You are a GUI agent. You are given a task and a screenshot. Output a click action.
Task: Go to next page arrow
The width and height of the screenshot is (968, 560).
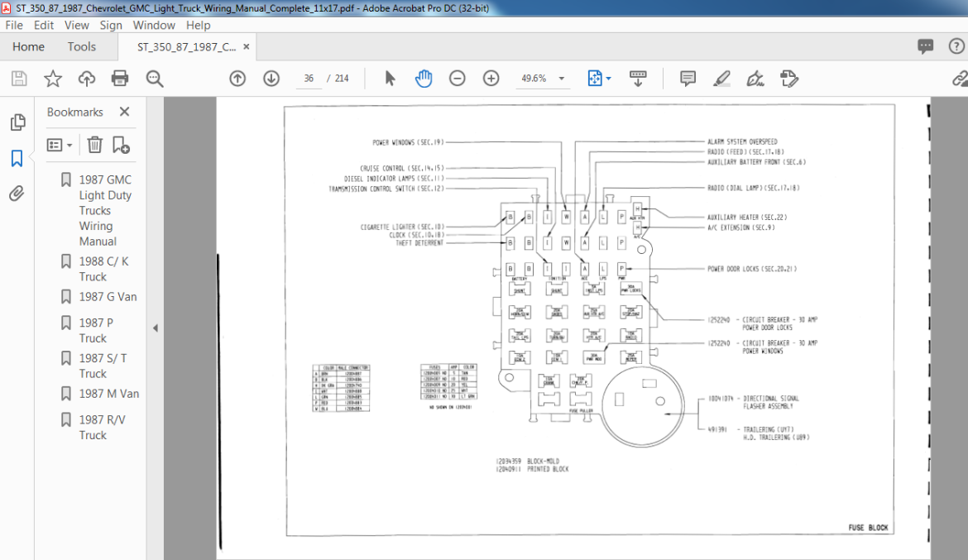(x=271, y=79)
